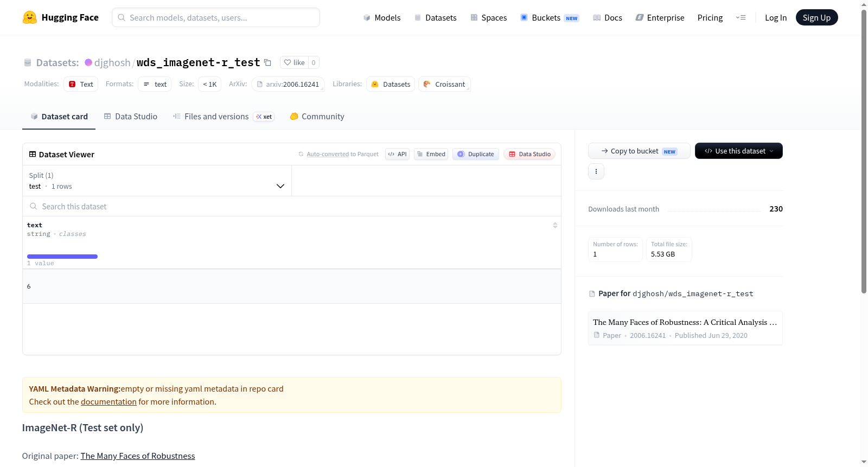
Task: Open Models in the top navigation
Action: 382,17
